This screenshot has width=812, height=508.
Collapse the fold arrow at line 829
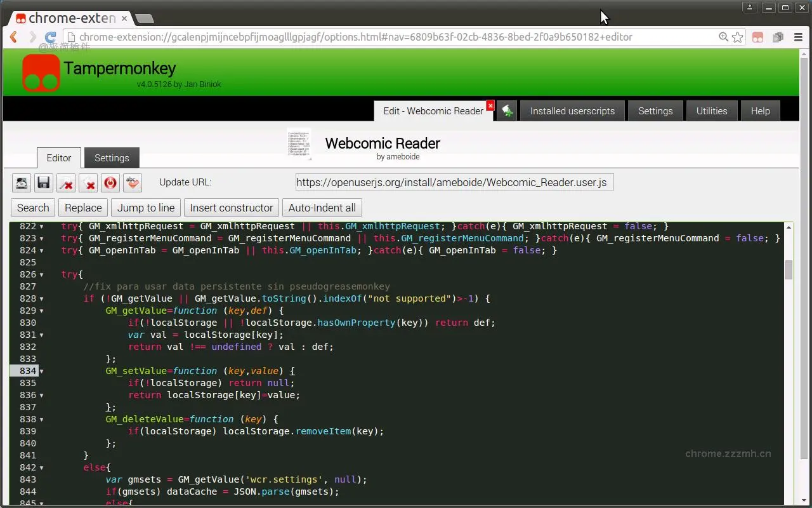point(42,311)
